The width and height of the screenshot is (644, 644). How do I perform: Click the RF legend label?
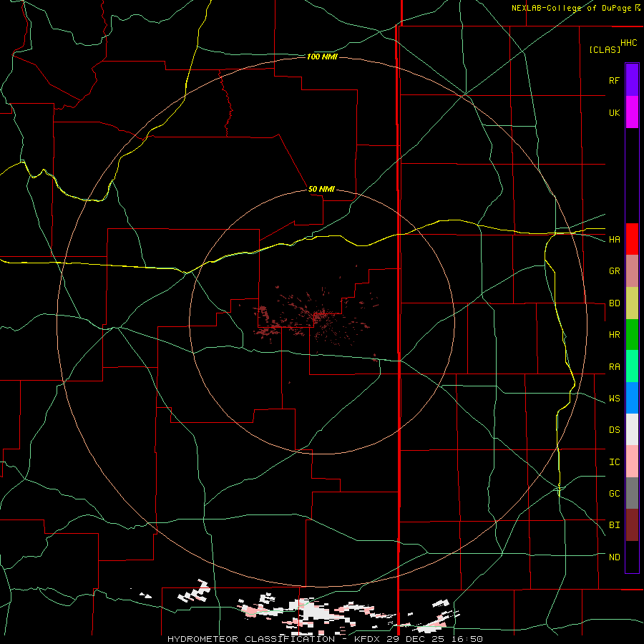[614, 80]
